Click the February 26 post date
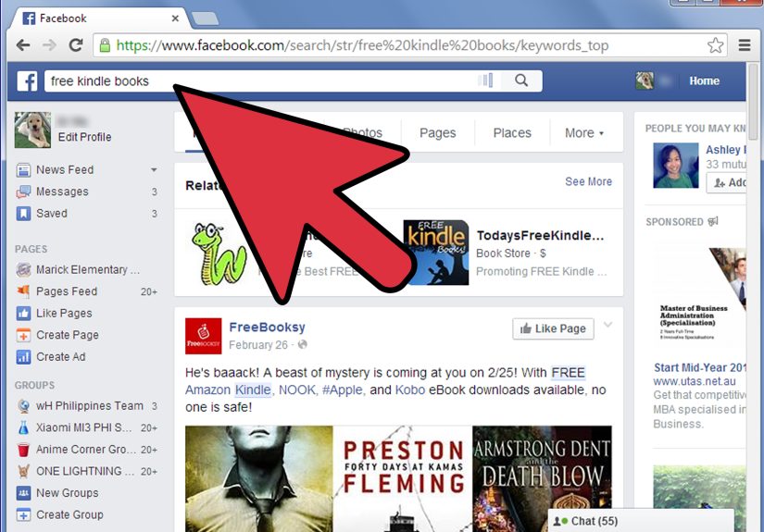The height and width of the screenshot is (532, 764). point(258,344)
